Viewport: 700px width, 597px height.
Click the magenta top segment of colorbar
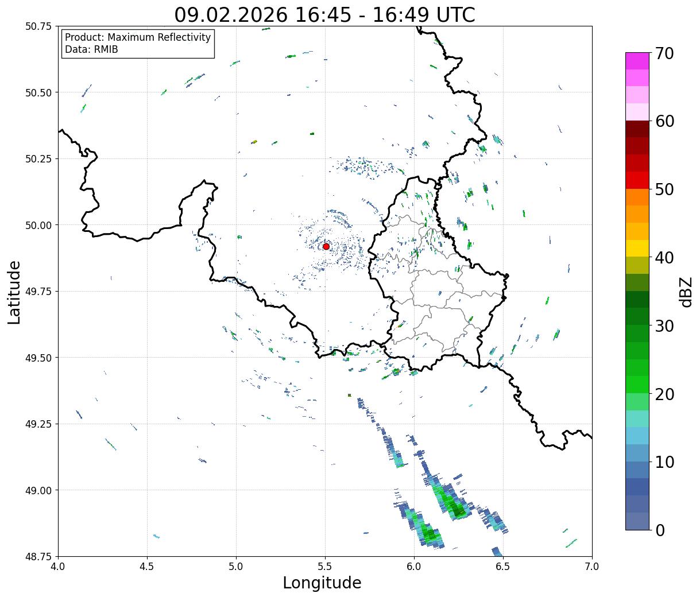pyautogui.click(x=637, y=61)
